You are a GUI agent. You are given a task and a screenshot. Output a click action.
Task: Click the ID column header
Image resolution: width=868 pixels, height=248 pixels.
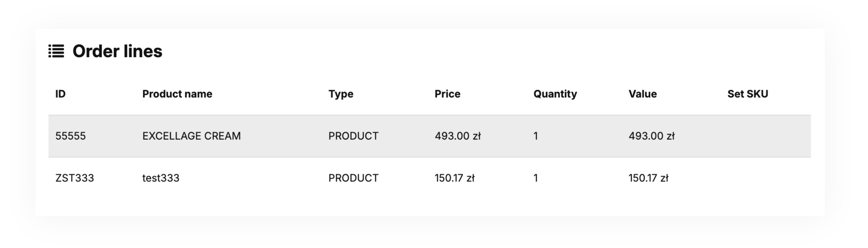point(60,94)
